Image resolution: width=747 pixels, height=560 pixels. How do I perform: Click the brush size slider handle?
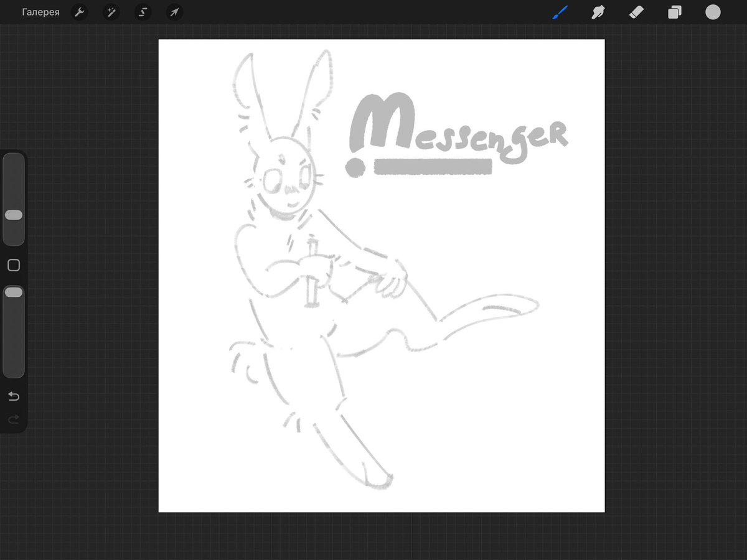14,215
